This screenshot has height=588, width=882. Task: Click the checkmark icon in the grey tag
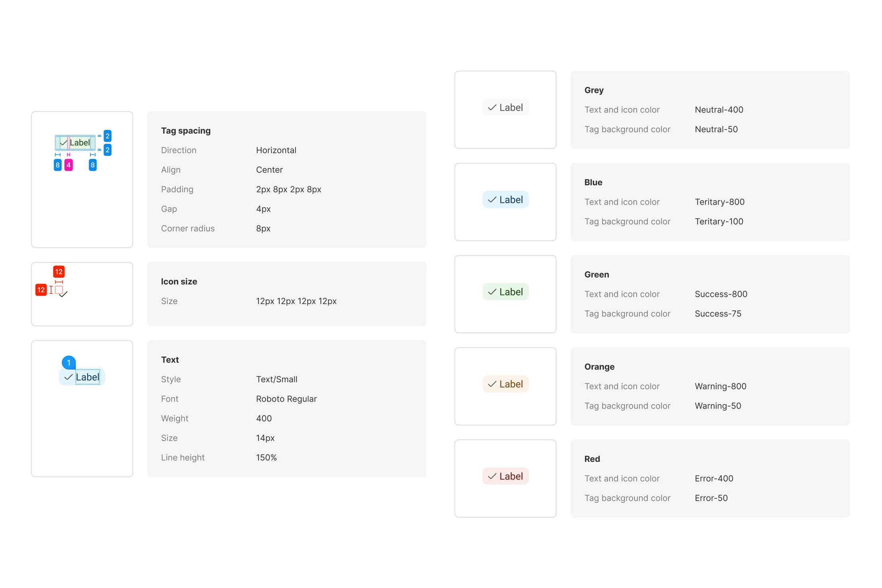492,108
